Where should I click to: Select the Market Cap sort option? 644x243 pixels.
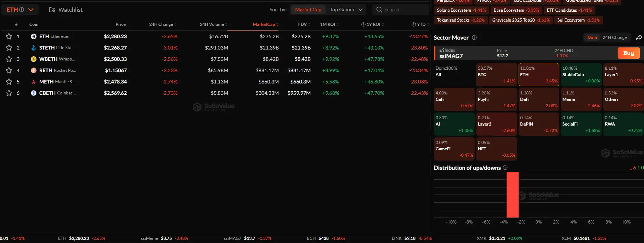(x=308, y=10)
